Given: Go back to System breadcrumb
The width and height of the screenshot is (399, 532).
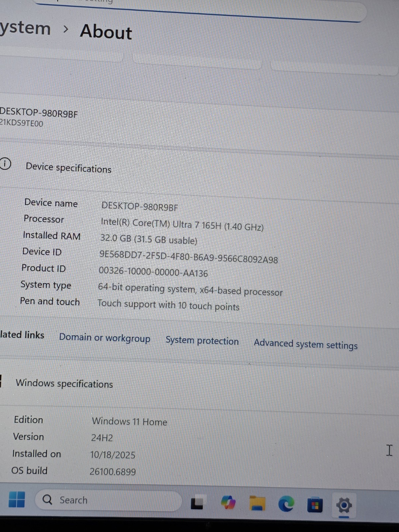Looking at the screenshot, I should (25, 28).
